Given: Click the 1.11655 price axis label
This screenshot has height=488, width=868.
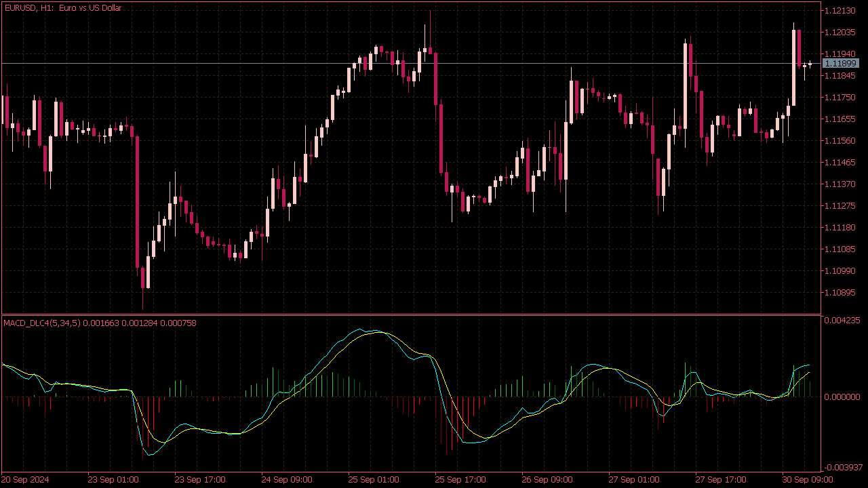Looking at the screenshot, I should tap(840, 119).
